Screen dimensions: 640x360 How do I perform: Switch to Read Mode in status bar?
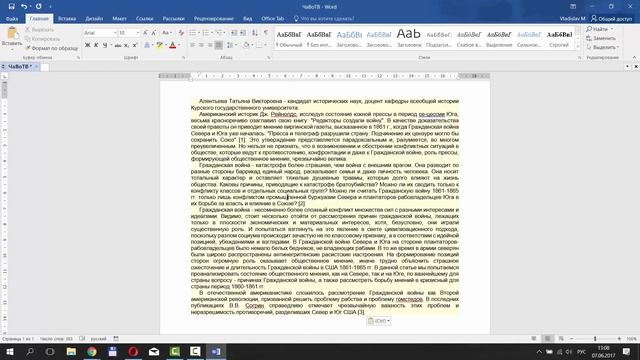pos(534,339)
